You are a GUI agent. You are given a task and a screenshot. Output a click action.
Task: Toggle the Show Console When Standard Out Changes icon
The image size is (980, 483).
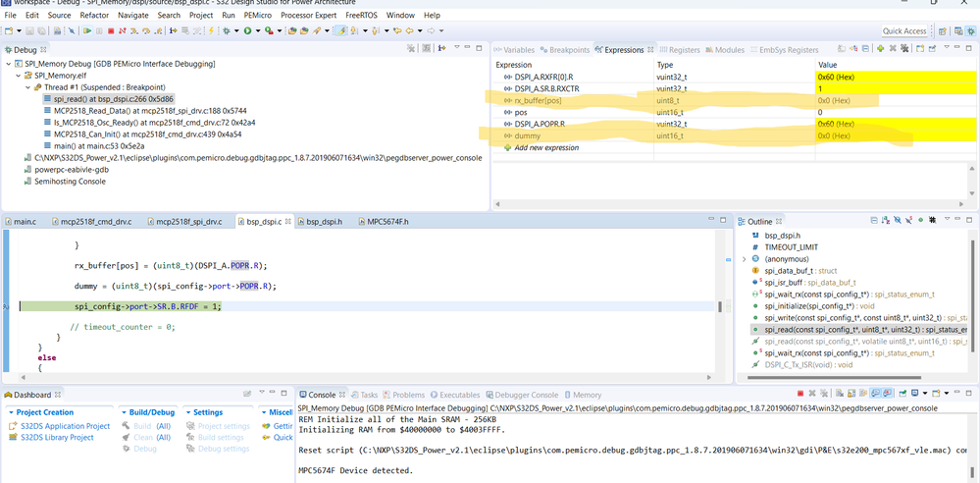(x=876, y=394)
